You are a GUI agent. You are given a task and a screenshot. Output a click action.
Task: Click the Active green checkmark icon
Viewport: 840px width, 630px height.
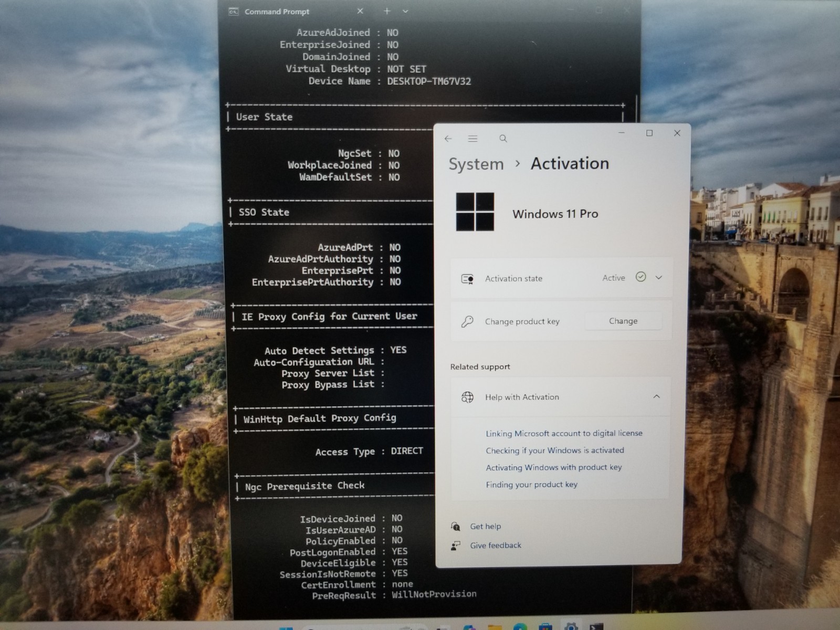click(640, 277)
